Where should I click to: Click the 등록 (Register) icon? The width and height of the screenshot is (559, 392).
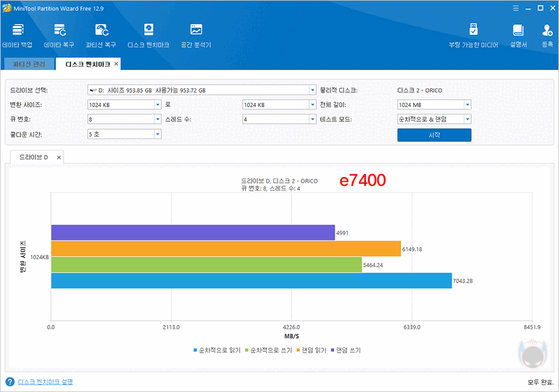point(547,36)
